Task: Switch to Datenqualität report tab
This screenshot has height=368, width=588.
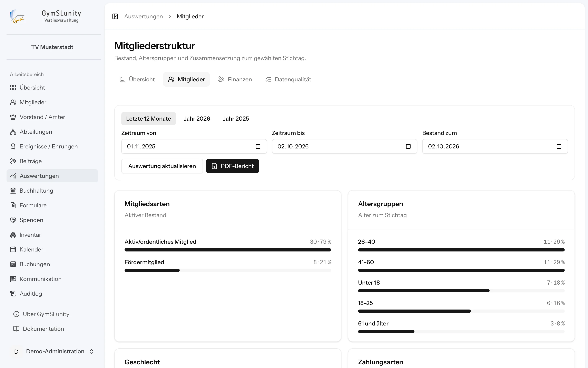Action: click(288, 79)
